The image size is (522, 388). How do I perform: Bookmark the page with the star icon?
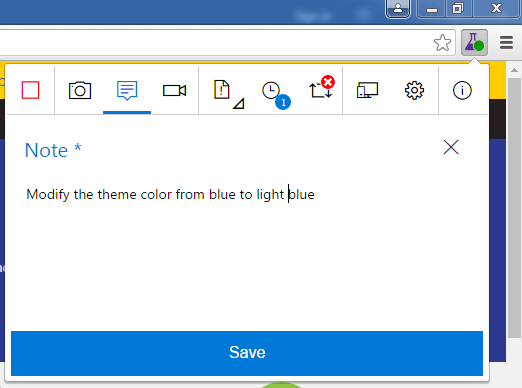coord(442,43)
